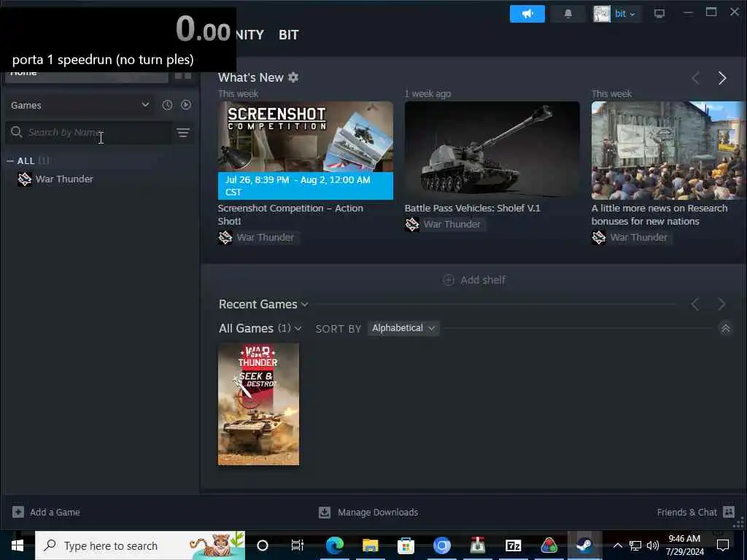Open Alphabetical sort by dropdown
The width and height of the screenshot is (747, 560).
(x=403, y=328)
